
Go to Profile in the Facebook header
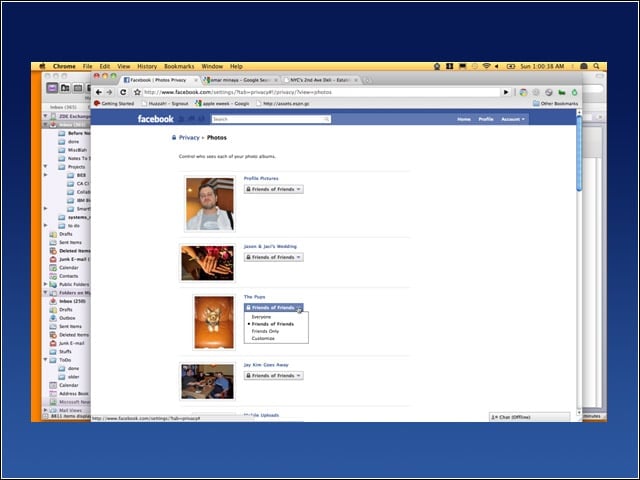point(486,119)
